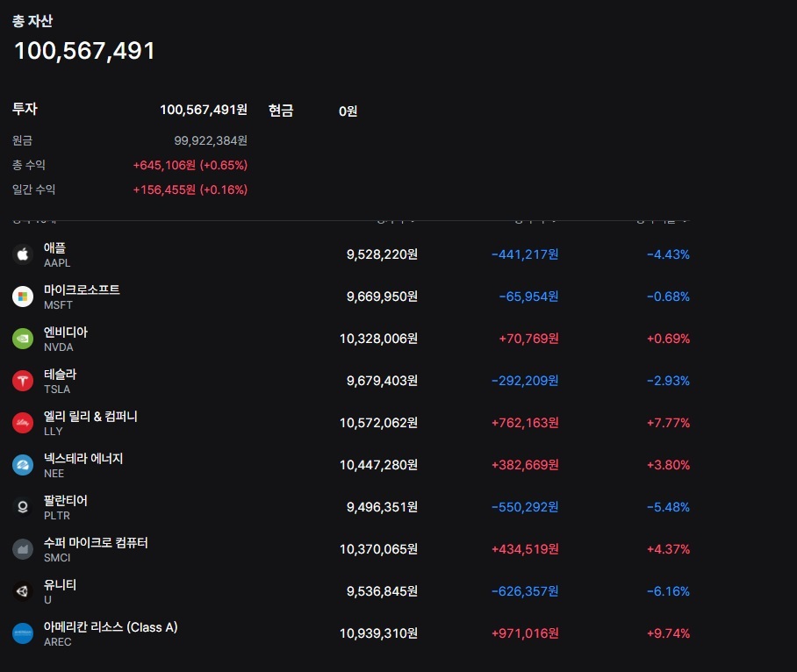Image resolution: width=797 pixels, height=672 pixels.
Task: Click the NextEra Energy logo icon
Action: pos(22,465)
